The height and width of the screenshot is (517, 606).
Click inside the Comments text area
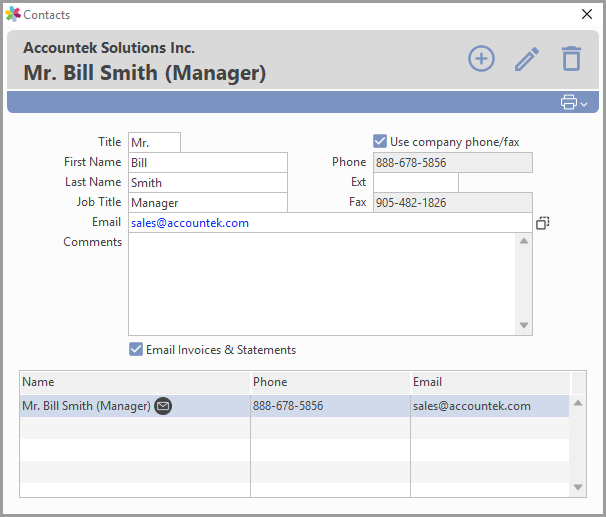(x=322, y=284)
